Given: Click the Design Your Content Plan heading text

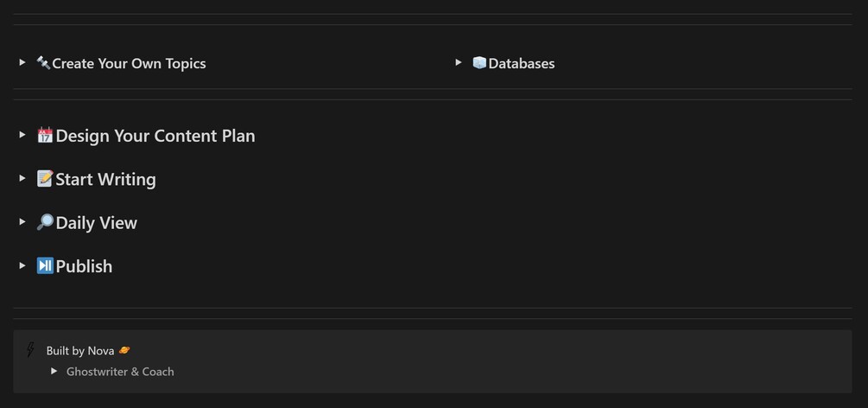Looking at the screenshot, I should pyautogui.click(x=155, y=136).
